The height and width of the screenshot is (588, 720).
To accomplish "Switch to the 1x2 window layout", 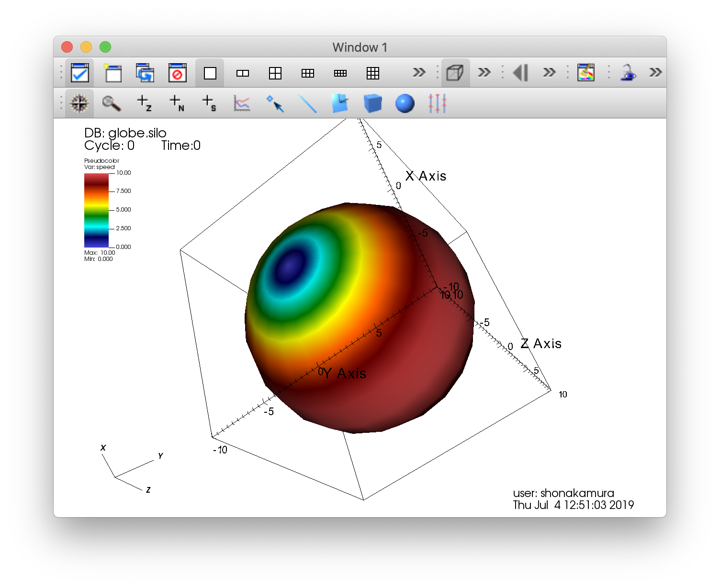I will (x=243, y=73).
